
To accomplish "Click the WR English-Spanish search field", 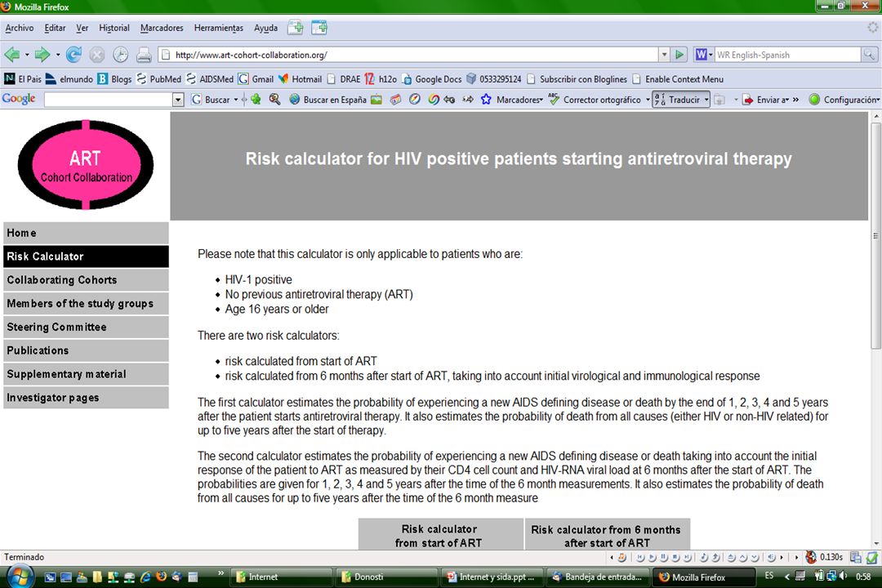I will (x=787, y=55).
